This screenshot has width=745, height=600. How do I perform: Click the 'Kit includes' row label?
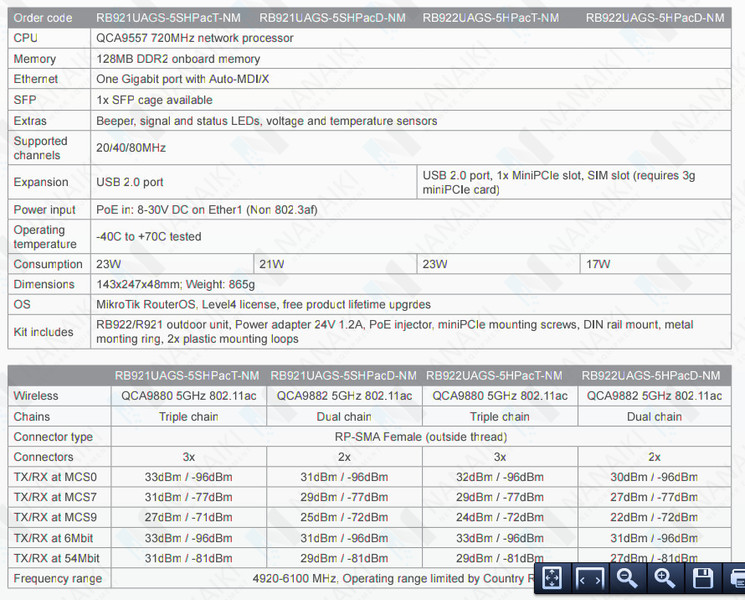[x=44, y=331]
